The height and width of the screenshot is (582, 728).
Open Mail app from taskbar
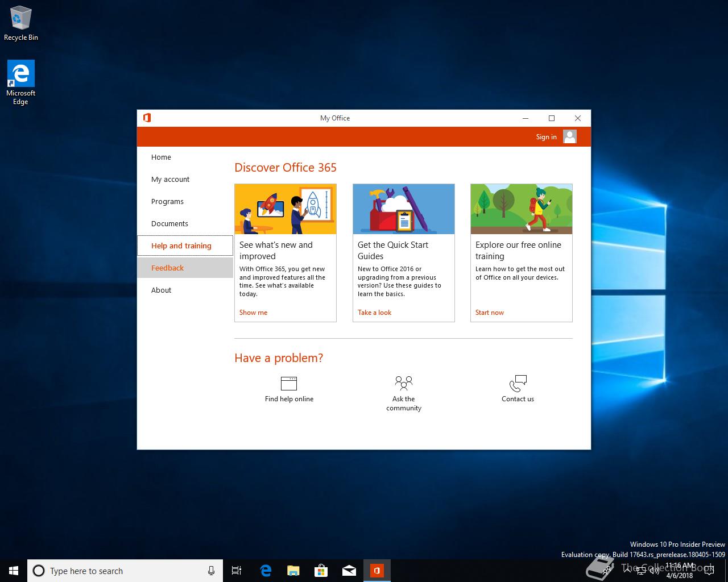click(349, 571)
